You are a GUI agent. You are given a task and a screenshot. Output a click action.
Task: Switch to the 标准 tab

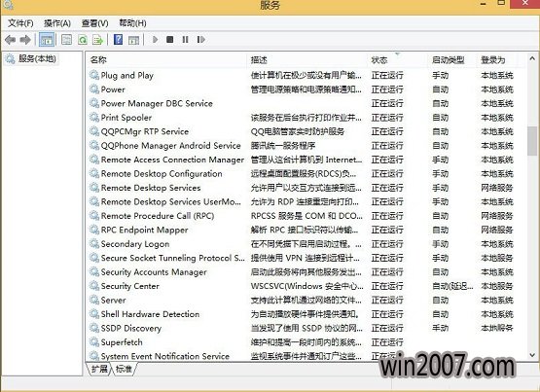point(124,370)
